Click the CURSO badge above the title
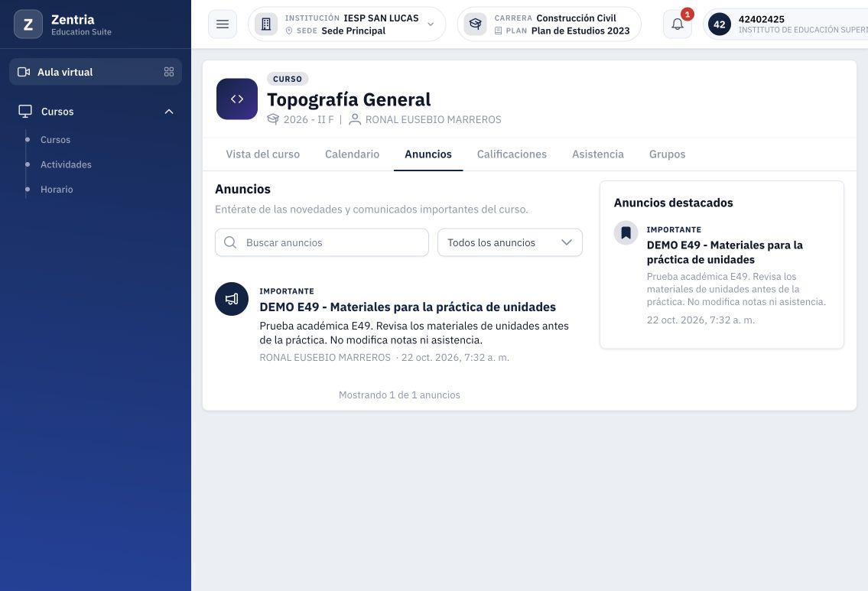 tap(288, 79)
